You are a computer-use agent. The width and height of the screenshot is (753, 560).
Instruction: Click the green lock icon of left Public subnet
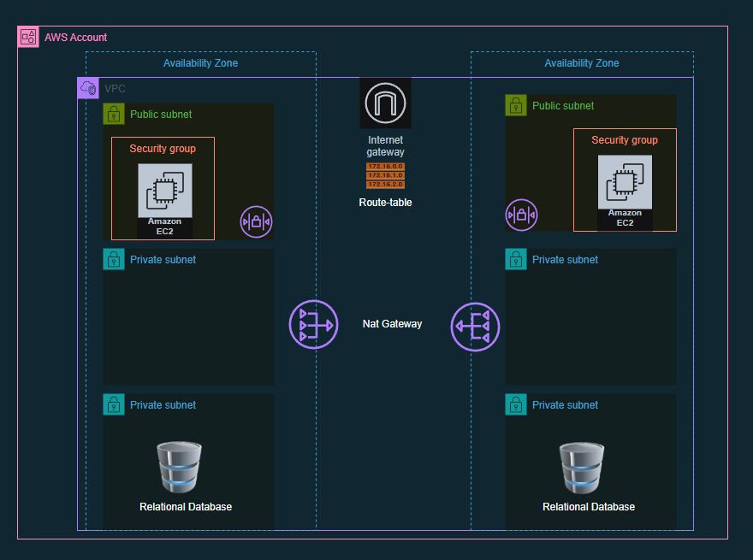pyautogui.click(x=114, y=114)
